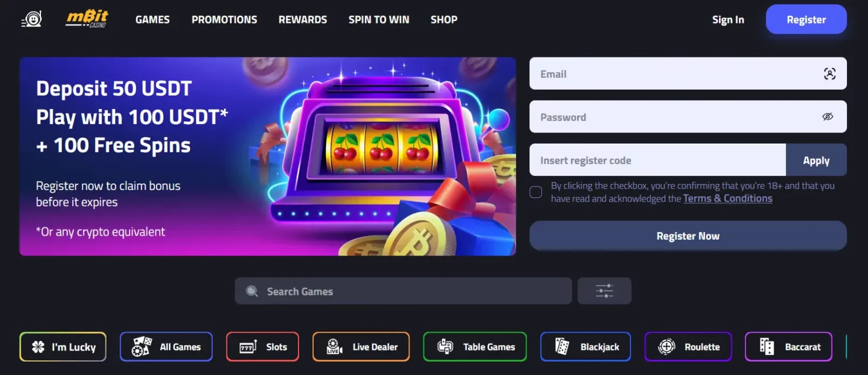Focus the Insert register code field
This screenshot has width=868, height=375.
tap(657, 160)
